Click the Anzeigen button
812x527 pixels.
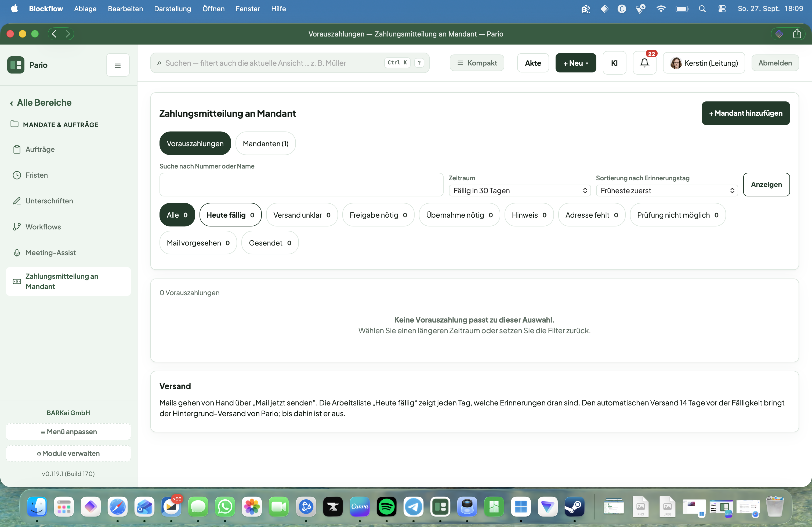pyautogui.click(x=766, y=184)
